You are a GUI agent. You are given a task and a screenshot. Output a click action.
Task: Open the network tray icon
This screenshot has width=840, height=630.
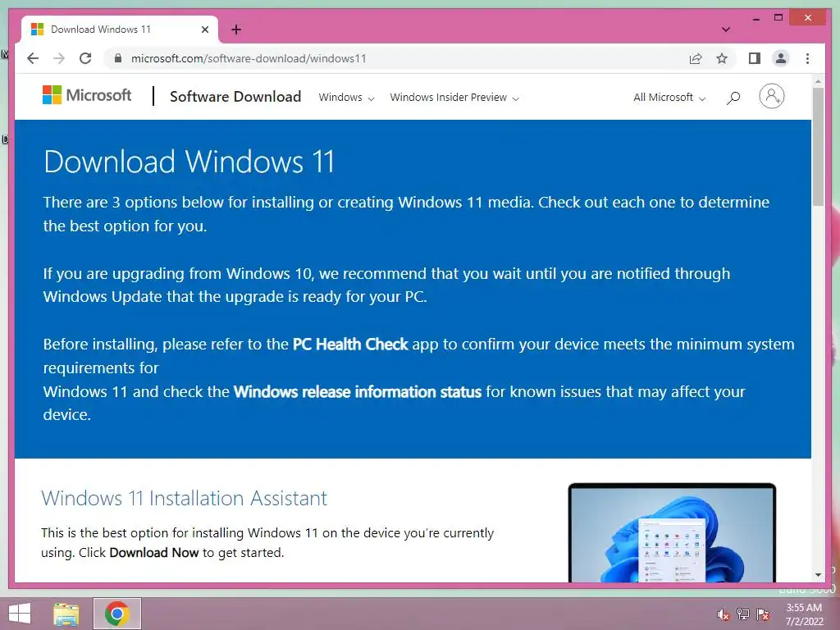[743, 614]
